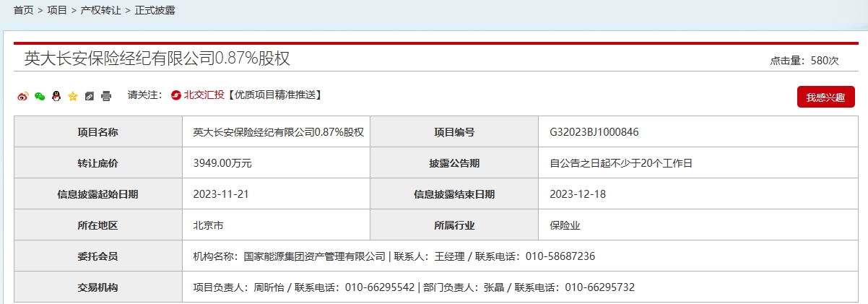Click the start date 2023-11-21
Image resolution: width=868 pixels, height=304 pixels.
[x=220, y=194]
